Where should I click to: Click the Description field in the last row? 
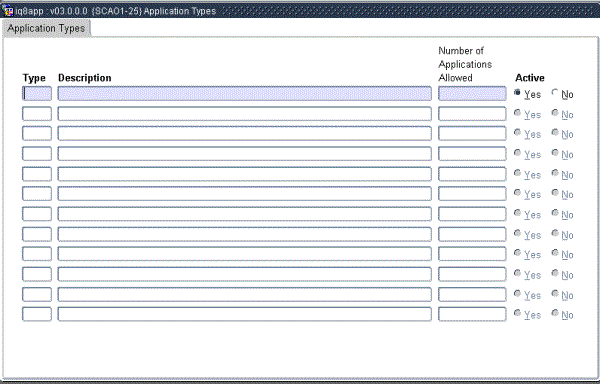click(245, 314)
